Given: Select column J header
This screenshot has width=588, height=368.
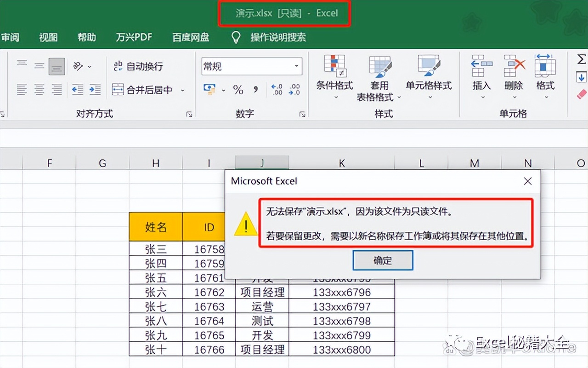Looking at the screenshot, I should pyautogui.click(x=262, y=163).
